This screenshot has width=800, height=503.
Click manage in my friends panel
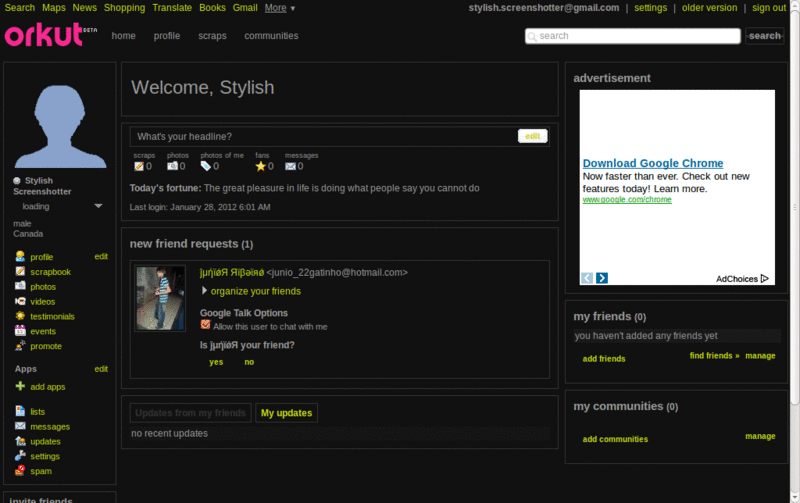pos(760,356)
